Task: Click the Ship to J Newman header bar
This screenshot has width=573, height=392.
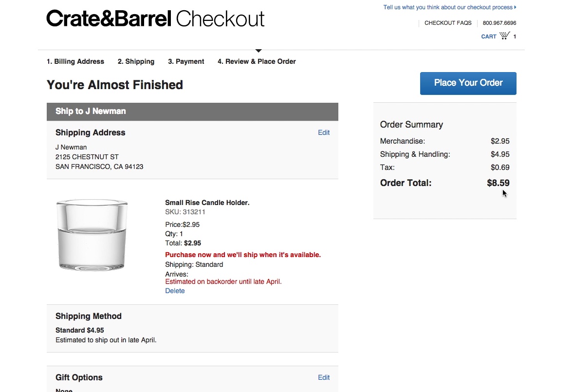Action: 91,111
